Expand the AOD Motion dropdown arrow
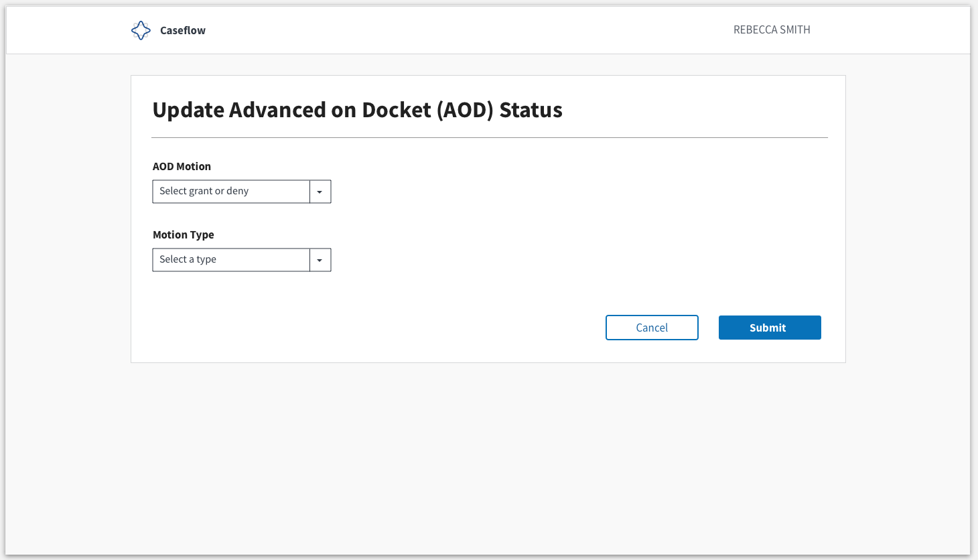This screenshot has width=978, height=560. 320,192
